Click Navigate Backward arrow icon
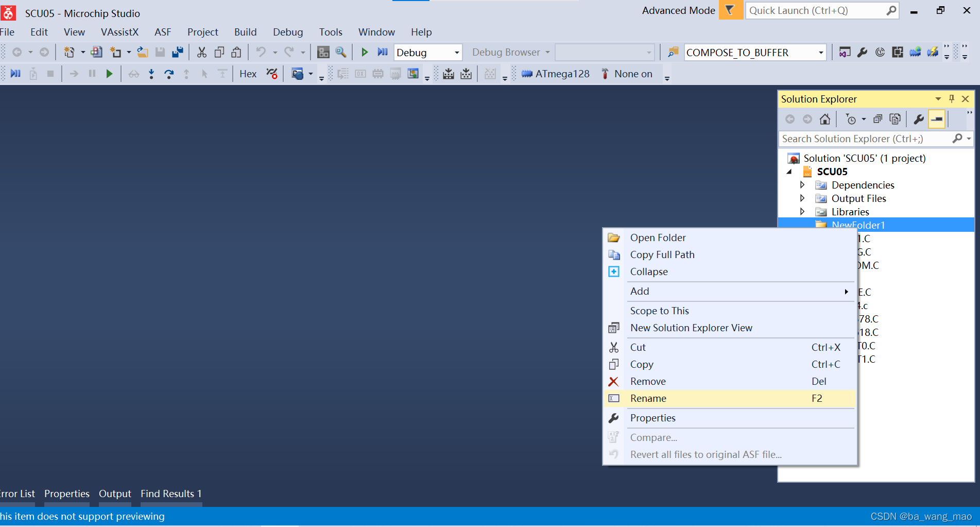The height and width of the screenshot is (527, 980). [x=17, y=52]
